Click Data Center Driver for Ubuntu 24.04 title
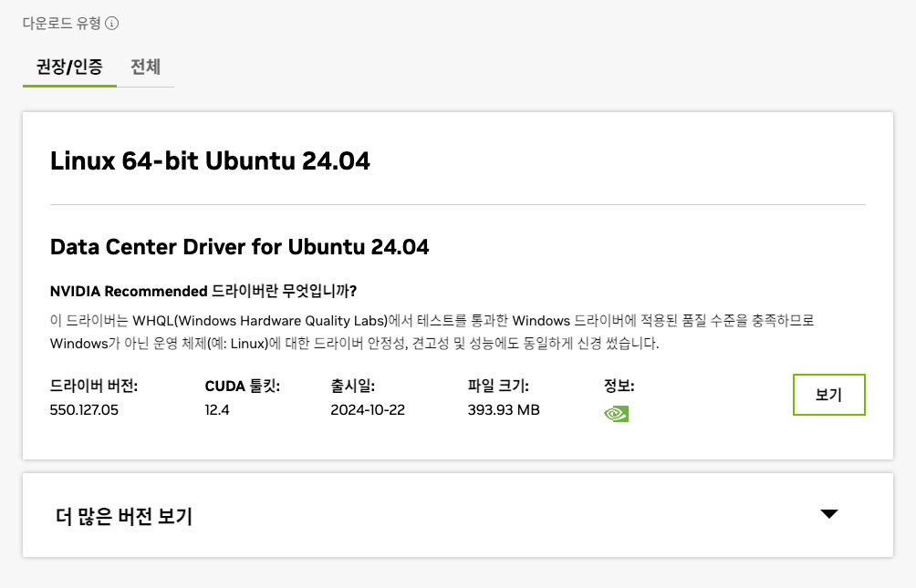Viewport: 916px width, 588px height. pos(240,247)
